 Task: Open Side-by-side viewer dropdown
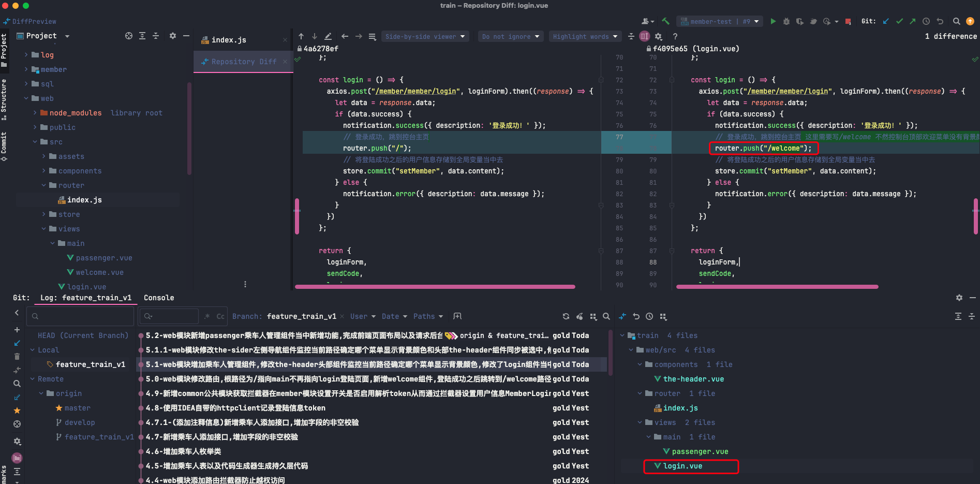click(x=425, y=36)
